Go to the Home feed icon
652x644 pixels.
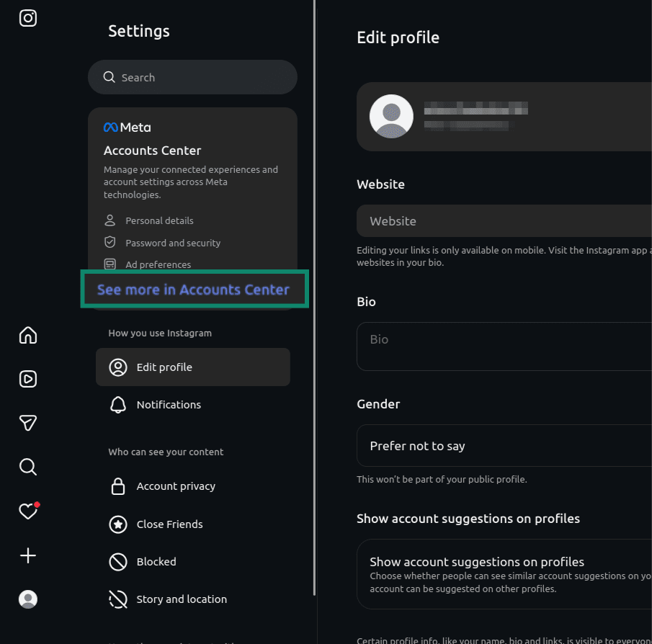[x=28, y=335]
